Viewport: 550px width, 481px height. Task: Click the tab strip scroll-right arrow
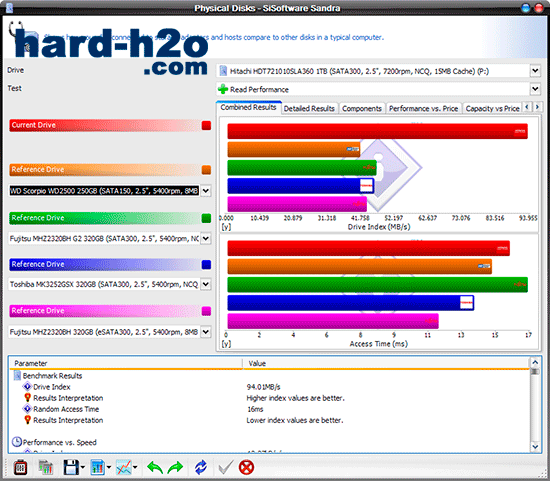pos(537,107)
